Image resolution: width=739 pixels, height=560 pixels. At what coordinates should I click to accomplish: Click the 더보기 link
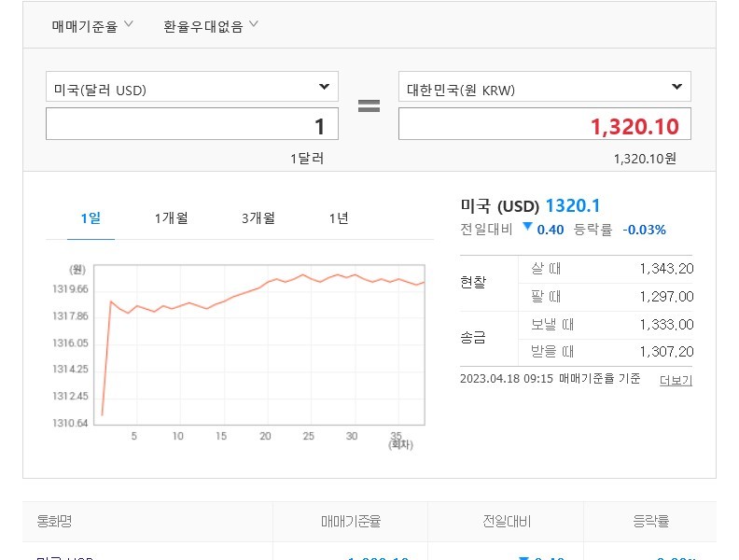676,380
